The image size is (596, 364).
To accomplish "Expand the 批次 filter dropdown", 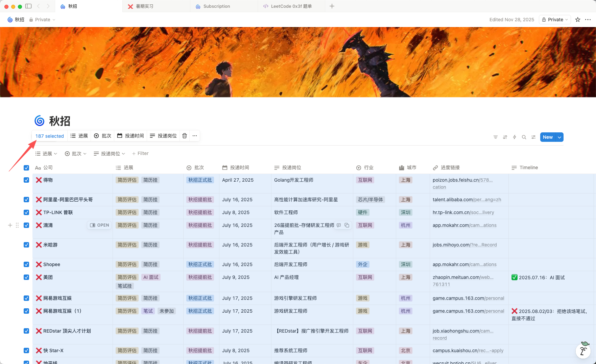I will 76,154.
